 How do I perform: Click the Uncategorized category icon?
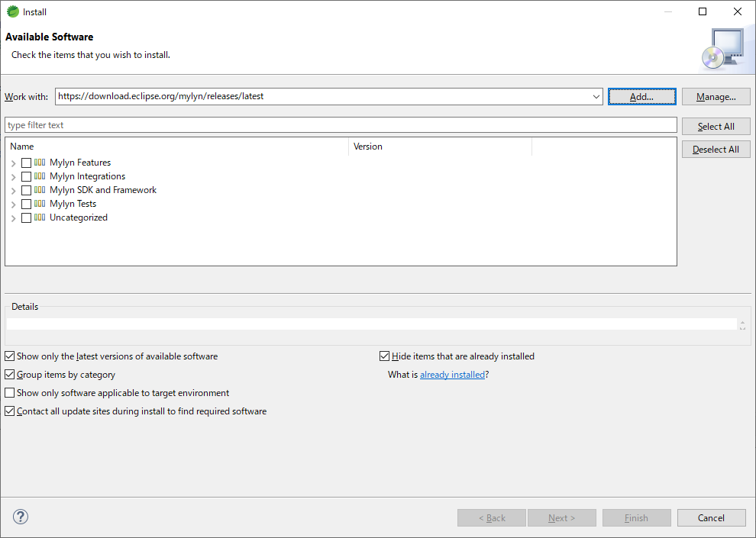click(x=40, y=217)
